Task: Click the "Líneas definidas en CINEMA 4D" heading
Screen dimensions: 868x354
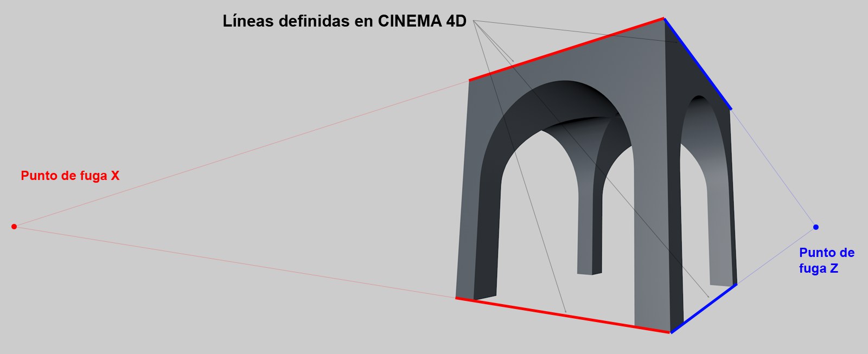Action: (344, 21)
